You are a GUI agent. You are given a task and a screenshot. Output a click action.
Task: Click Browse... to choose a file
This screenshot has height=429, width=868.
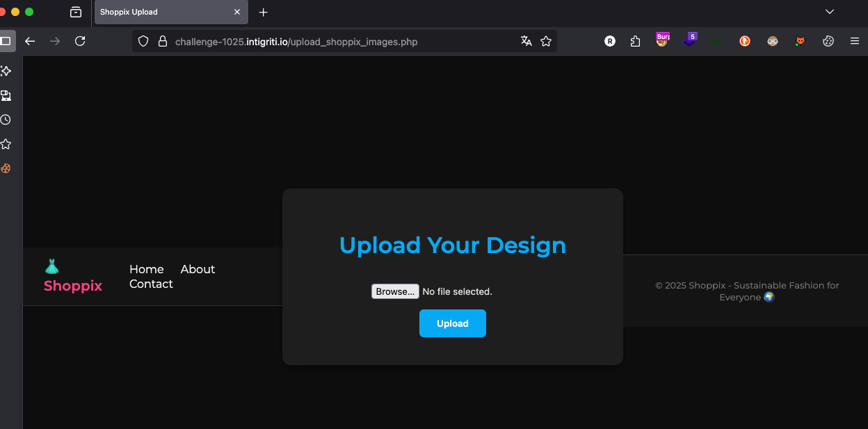pos(395,291)
